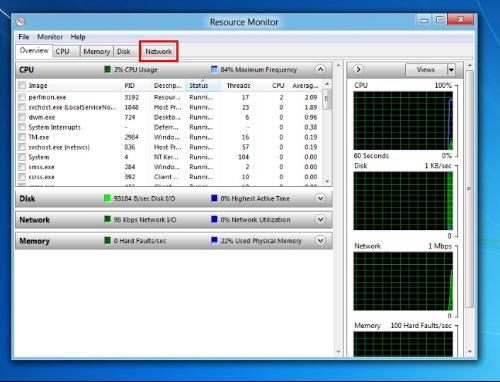Click the Disk section header bar
This screenshot has width=500, height=382.
click(174, 198)
